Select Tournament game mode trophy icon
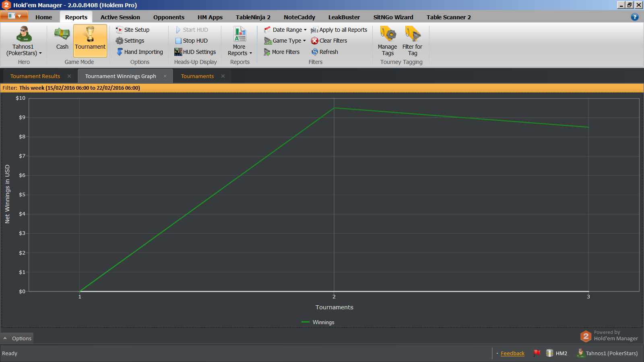644x362 pixels. tap(90, 34)
